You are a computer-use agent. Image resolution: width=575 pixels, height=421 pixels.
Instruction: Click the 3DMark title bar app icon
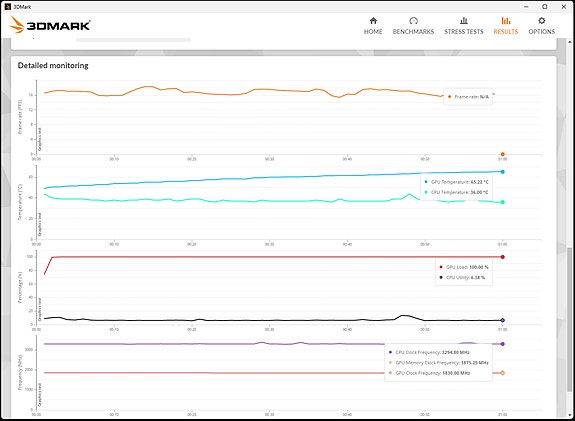click(7, 7)
